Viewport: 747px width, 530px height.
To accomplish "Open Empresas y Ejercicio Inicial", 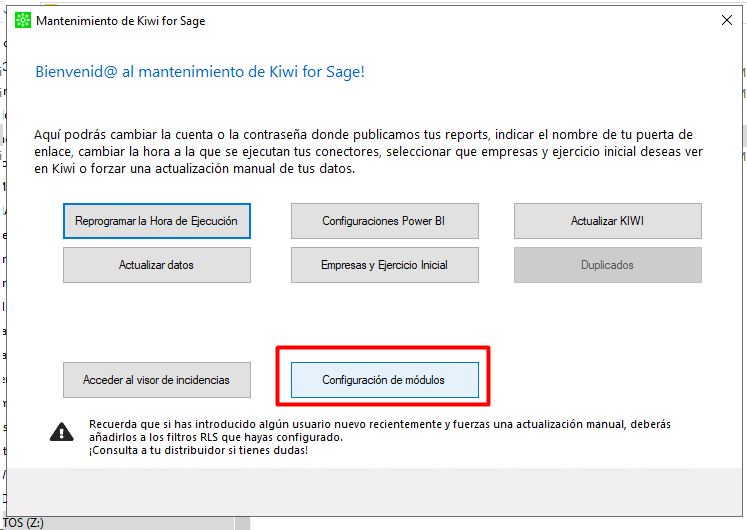I will [384, 265].
